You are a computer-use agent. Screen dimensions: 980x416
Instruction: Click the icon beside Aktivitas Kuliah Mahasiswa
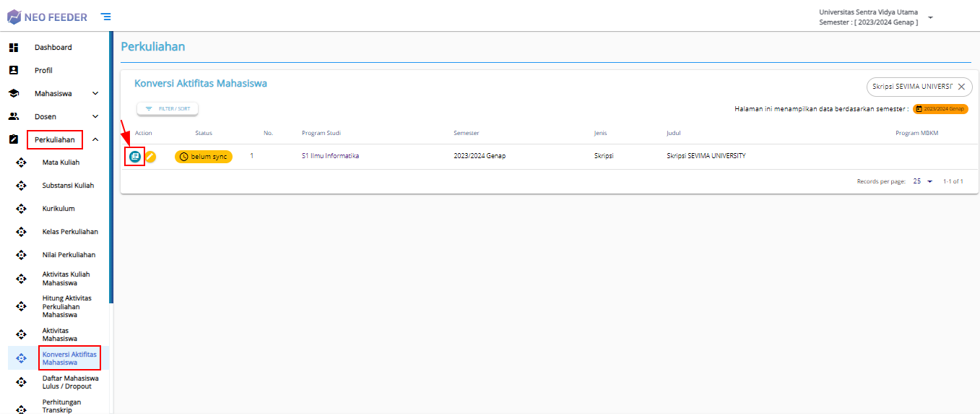21,279
